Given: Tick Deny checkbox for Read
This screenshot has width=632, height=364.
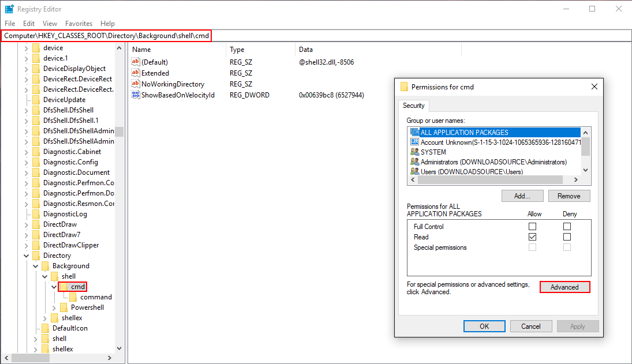Looking at the screenshot, I should click(567, 237).
